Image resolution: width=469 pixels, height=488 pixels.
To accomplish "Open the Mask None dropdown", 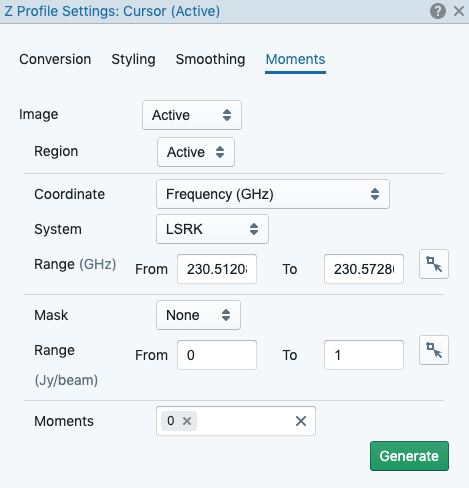I will [x=198, y=315].
